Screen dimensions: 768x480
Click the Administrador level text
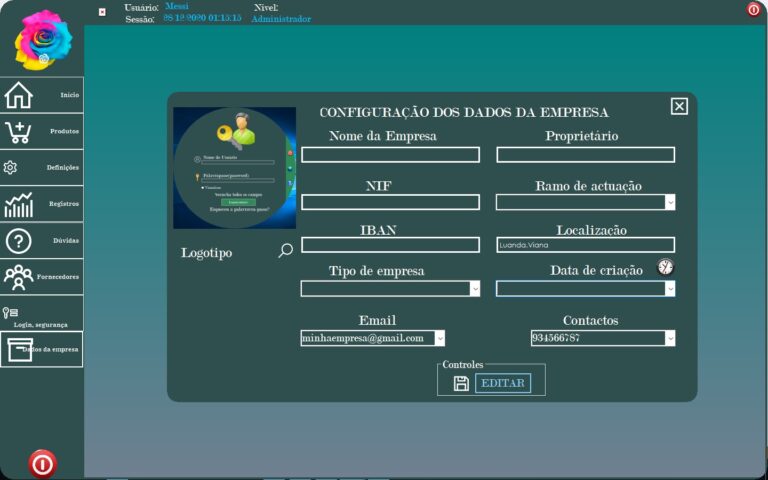(x=281, y=19)
